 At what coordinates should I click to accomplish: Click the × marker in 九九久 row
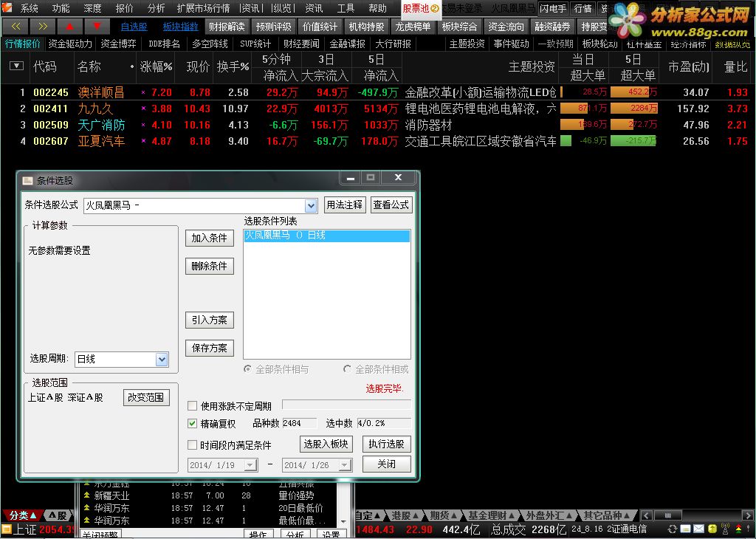coord(143,109)
